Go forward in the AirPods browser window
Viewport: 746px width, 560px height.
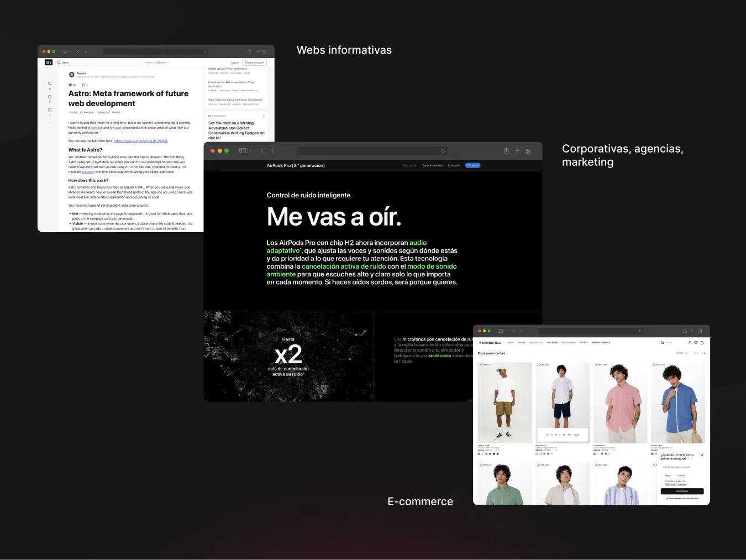pos(272,150)
